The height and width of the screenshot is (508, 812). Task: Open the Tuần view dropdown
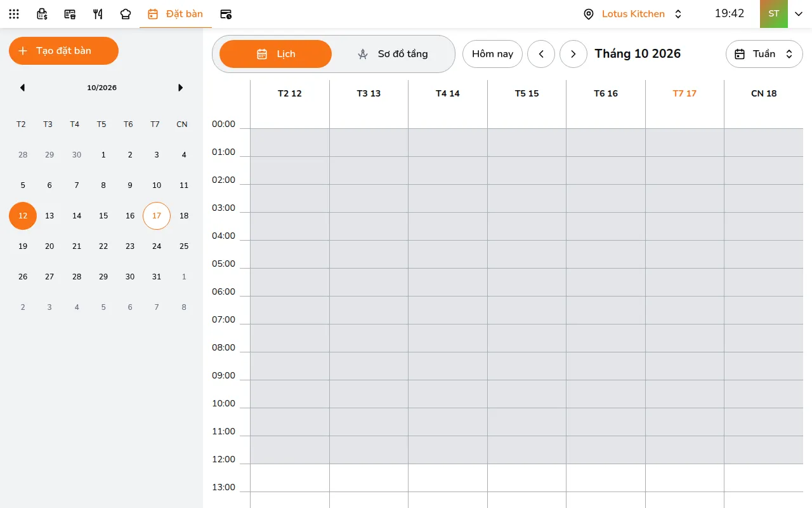(764, 54)
